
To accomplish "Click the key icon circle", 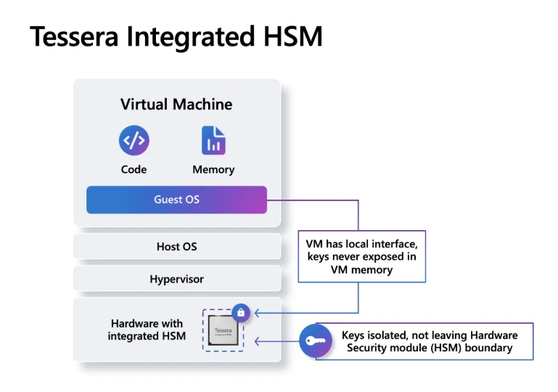I will (x=316, y=340).
